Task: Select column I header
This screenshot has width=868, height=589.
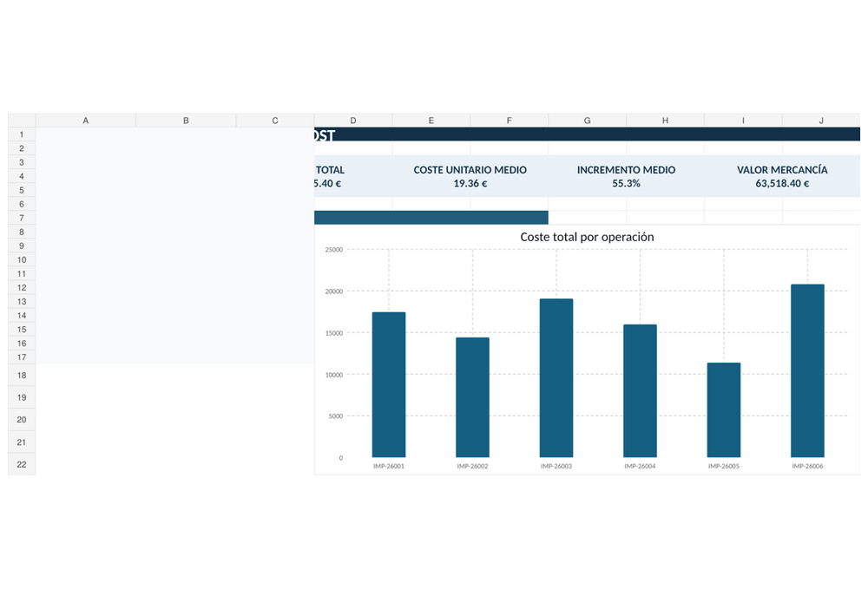Action: [x=744, y=120]
